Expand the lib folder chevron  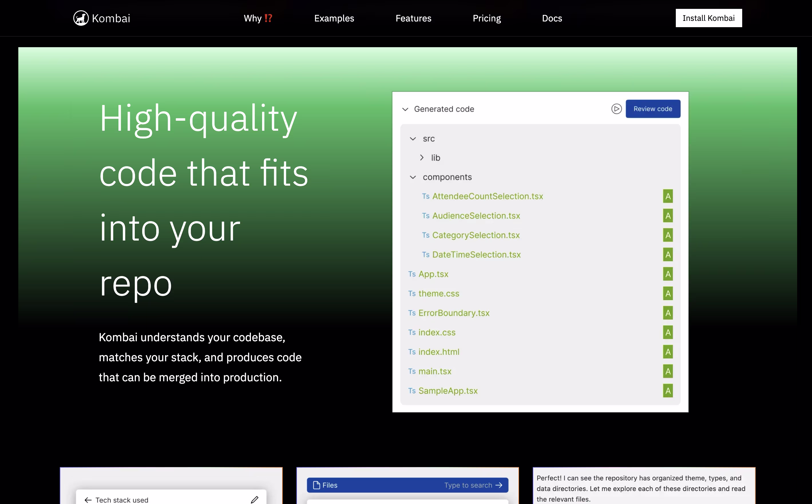point(422,158)
